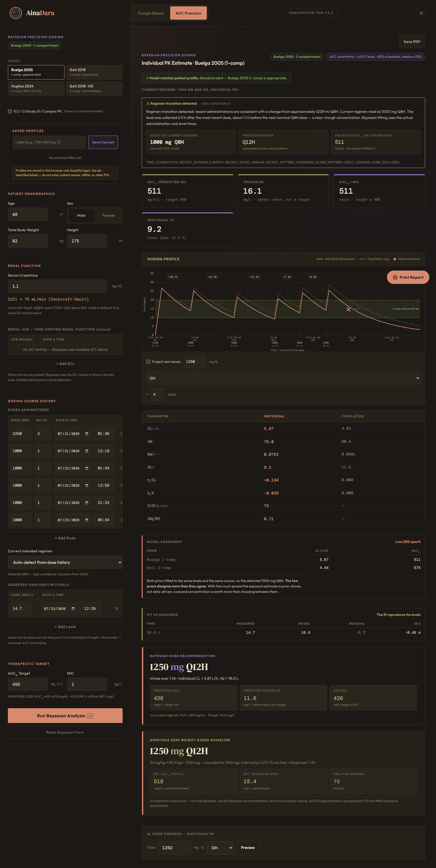The height and width of the screenshot is (868, 436).
Task: Expand the 21:33 dose row chevron
Action: click(x=121, y=502)
